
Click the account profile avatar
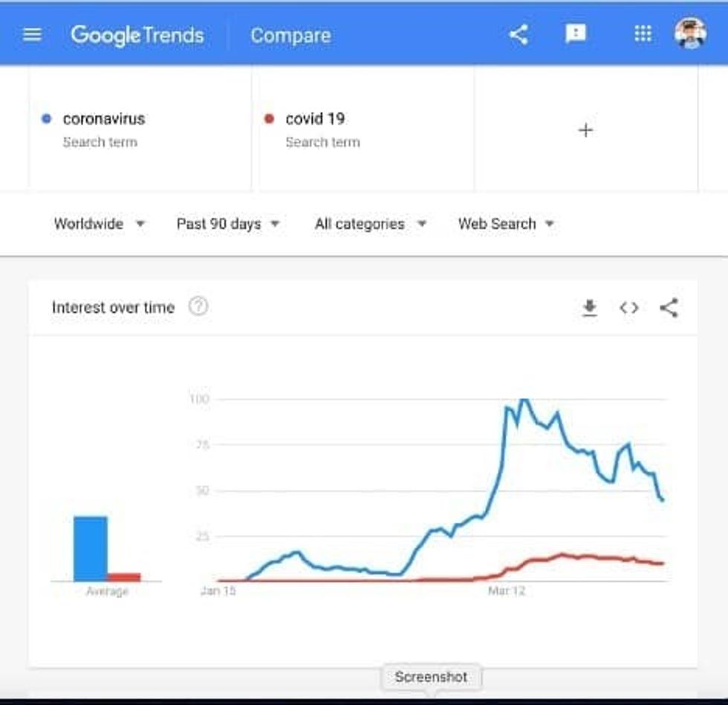click(690, 34)
